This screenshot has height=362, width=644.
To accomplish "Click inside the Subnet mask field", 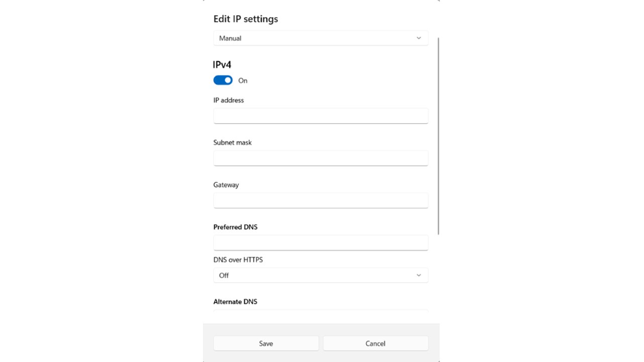I will click(x=320, y=158).
